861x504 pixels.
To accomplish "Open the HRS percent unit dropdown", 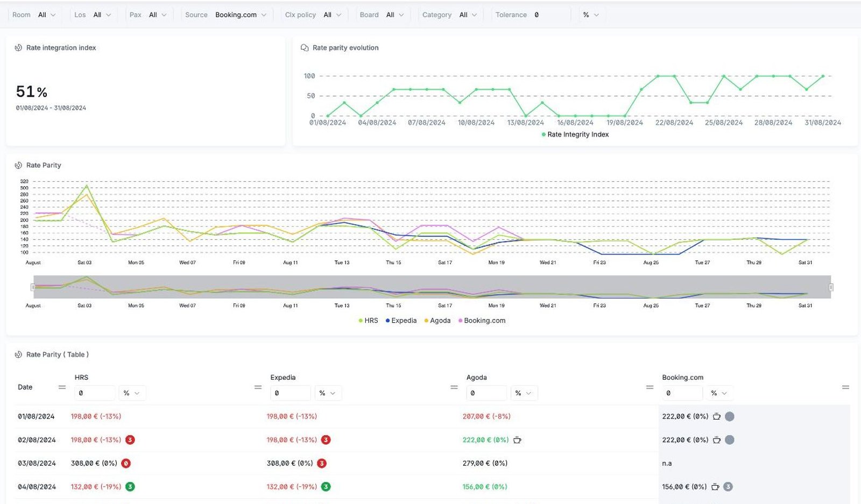I will (x=131, y=393).
